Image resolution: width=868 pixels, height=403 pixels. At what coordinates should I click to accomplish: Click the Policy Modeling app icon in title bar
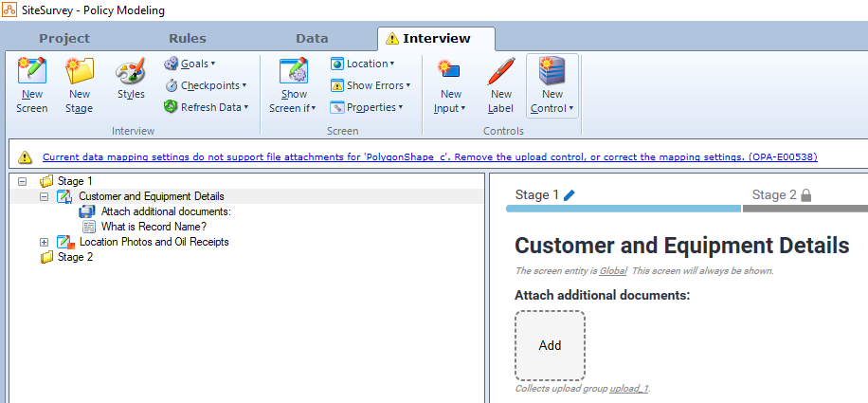click(9, 10)
